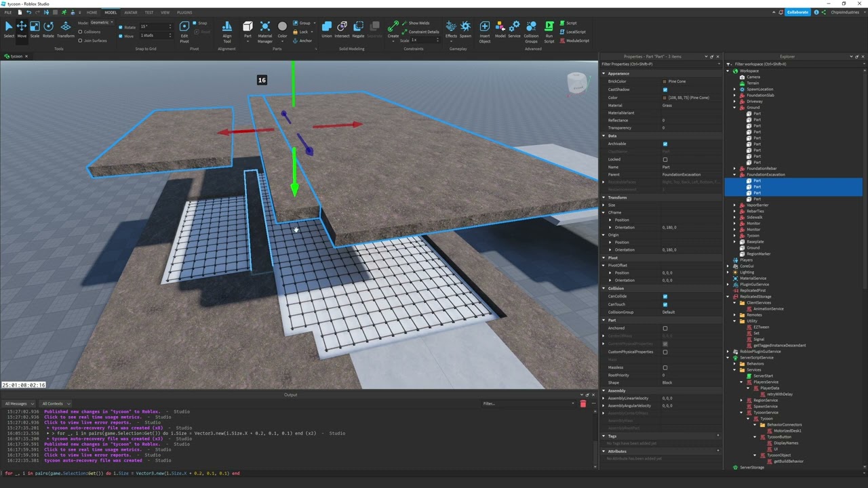Click the Pine Cone BrickColor swatch
Screen dimensions: 868x488
pyautogui.click(x=665, y=81)
